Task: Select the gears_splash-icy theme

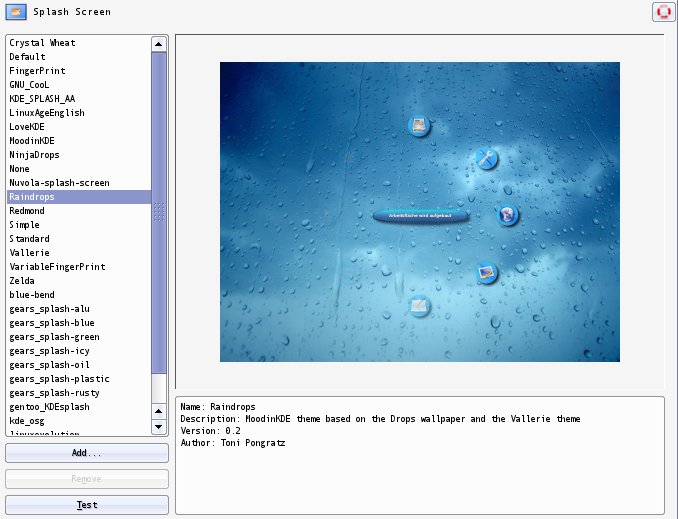Action: (79, 351)
